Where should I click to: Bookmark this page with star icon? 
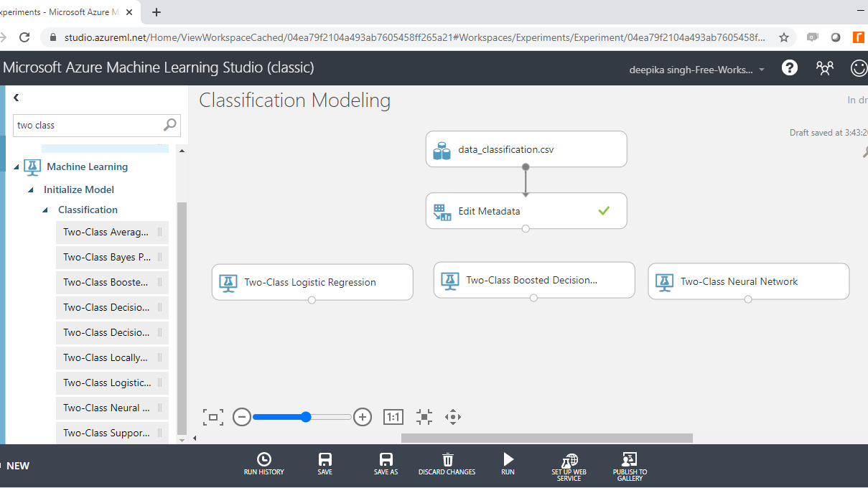(784, 37)
